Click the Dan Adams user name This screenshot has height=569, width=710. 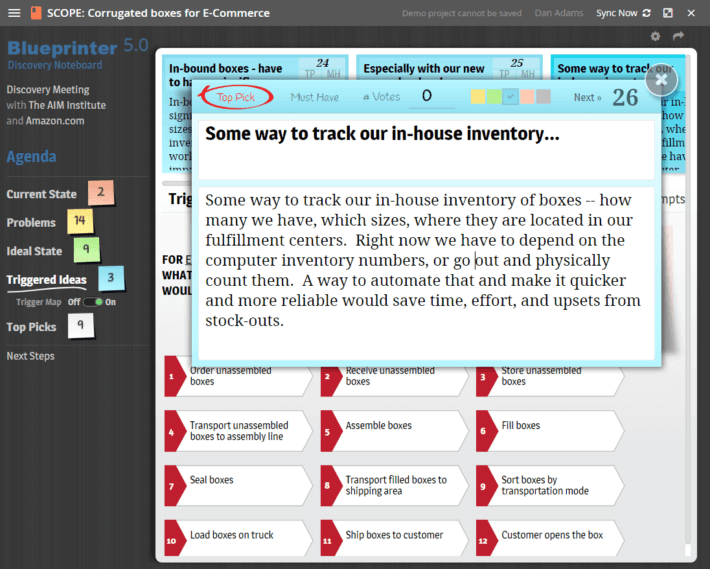[559, 13]
